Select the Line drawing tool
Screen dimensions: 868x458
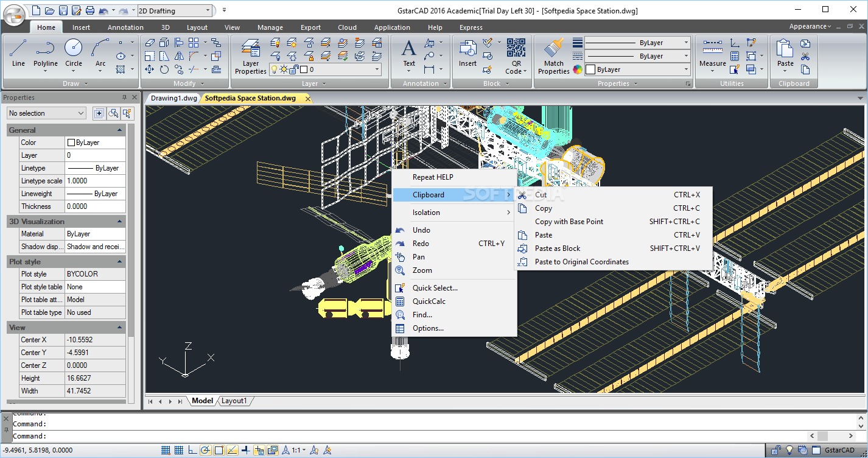(18, 54)
